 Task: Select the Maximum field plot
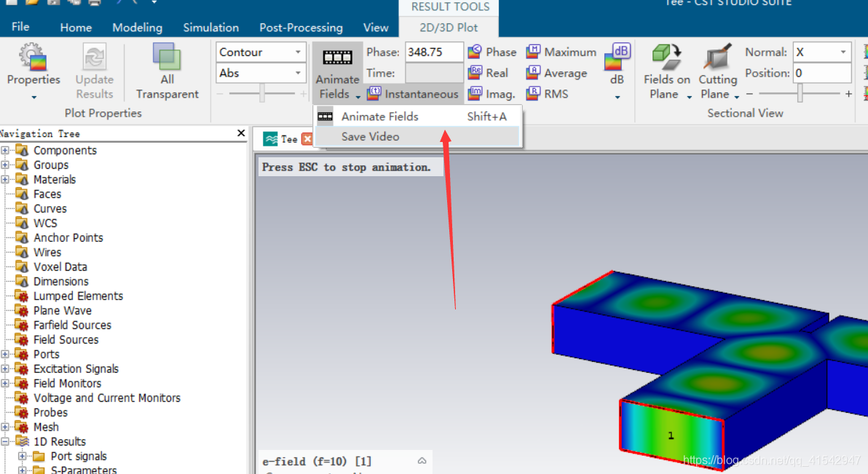pyautogui.click(x=561, y=52)
